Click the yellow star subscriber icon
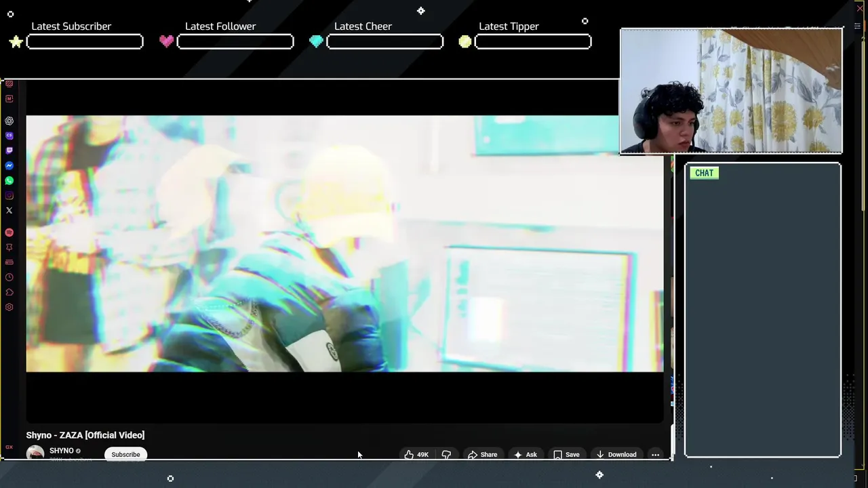Screen dimensions: 868x488 (16, 42)
